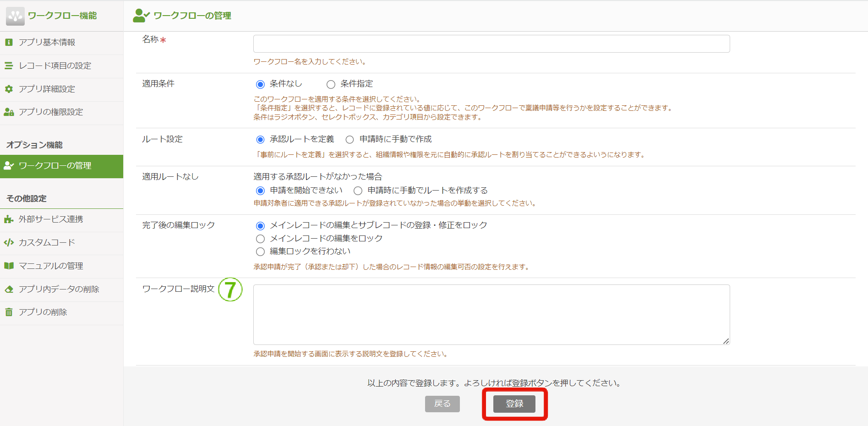Open アプリ内データの削除 menu item
Image resolution: width=868 pixels, height=426 pixels.
(61, 289)
